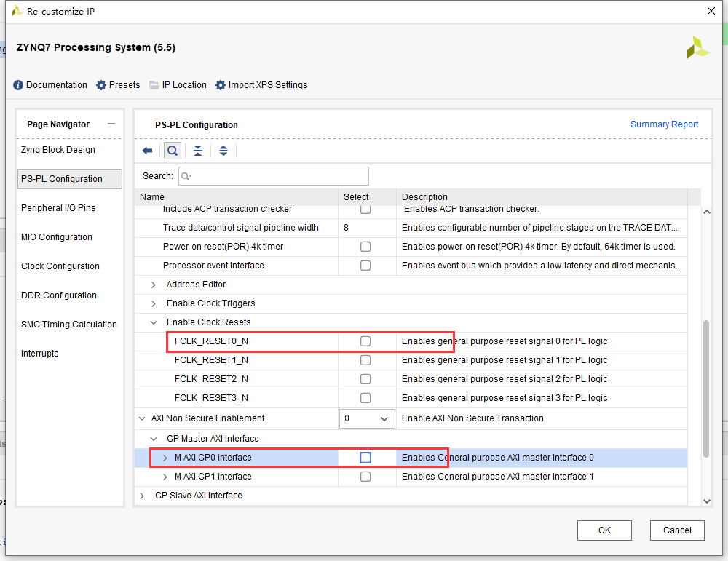
Task: Toggle the search magnifier toolbar icon
Action: (x=173, y=151)
